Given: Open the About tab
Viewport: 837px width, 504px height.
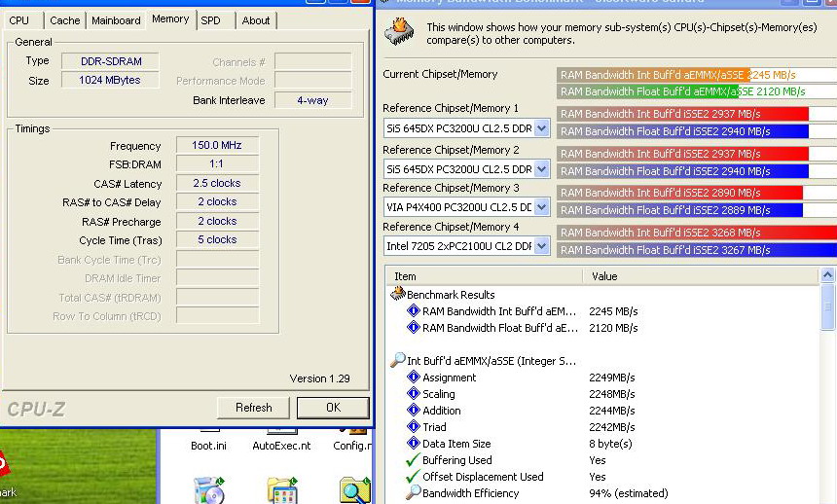Looking at the screenshot, I should click(256, 20).
